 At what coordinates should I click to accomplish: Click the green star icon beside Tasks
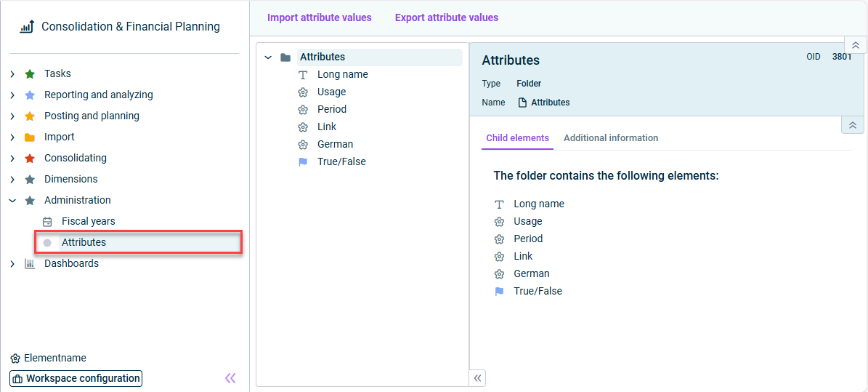(x=30, y=74)
